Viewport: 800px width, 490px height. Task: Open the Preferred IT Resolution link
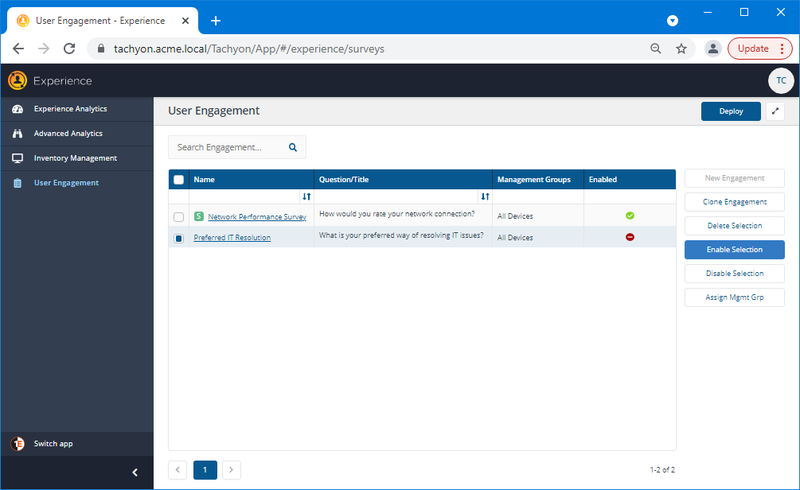[232, 238]
